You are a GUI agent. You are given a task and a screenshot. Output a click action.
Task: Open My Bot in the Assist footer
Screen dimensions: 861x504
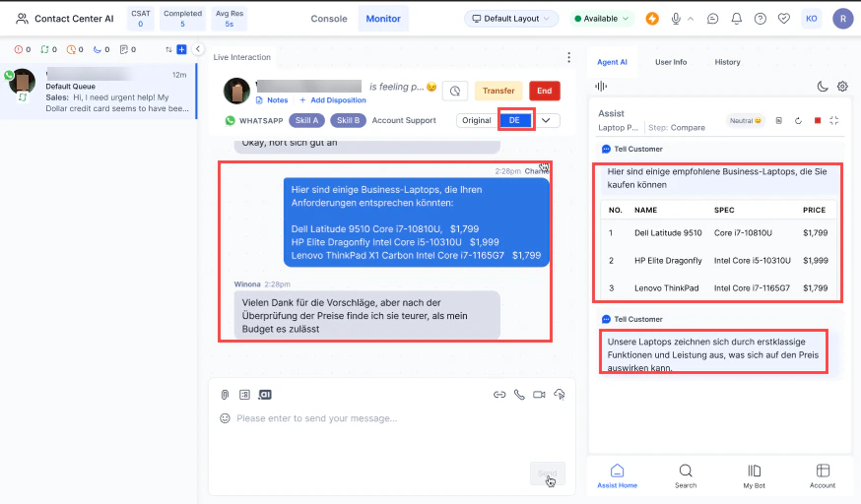pos(754,476)
